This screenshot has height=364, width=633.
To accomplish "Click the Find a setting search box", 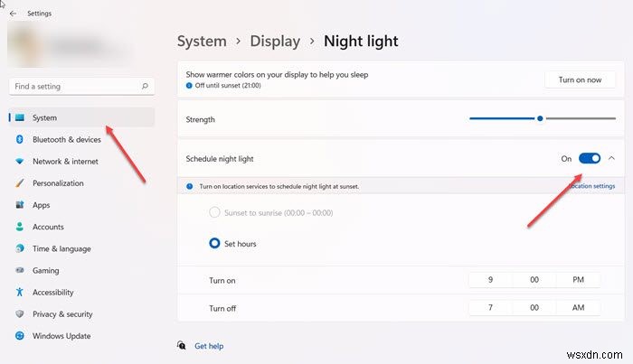I will [74, 87].
